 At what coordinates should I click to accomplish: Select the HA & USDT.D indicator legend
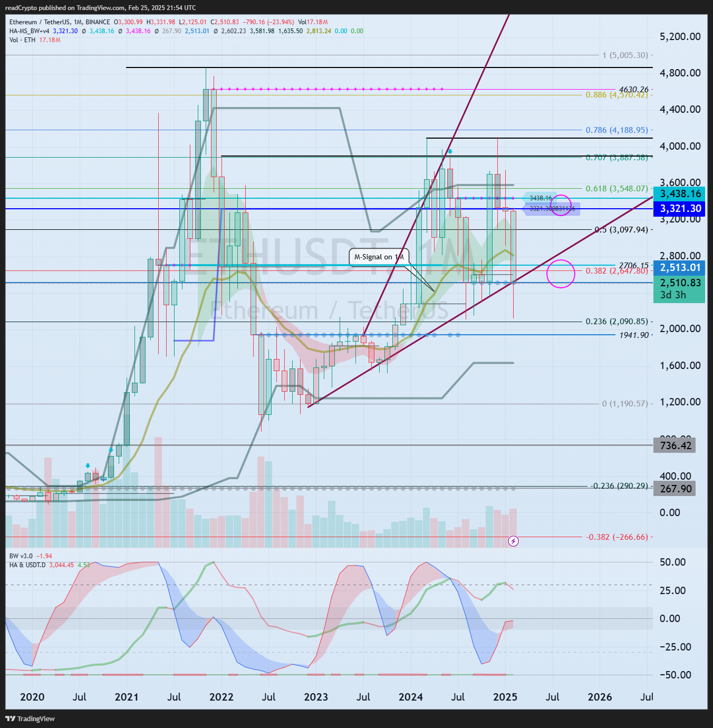[50, 565]
